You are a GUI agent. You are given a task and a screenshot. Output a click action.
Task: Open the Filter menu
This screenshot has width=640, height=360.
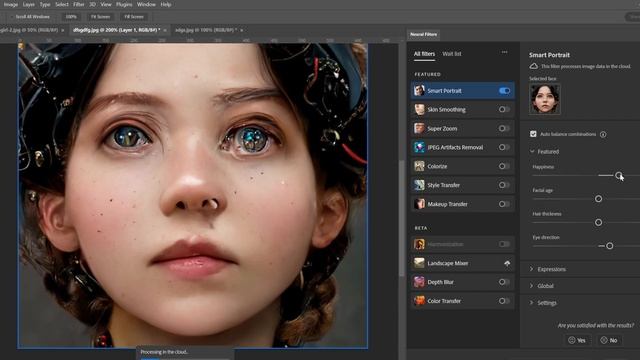click(x=79, y=4)
